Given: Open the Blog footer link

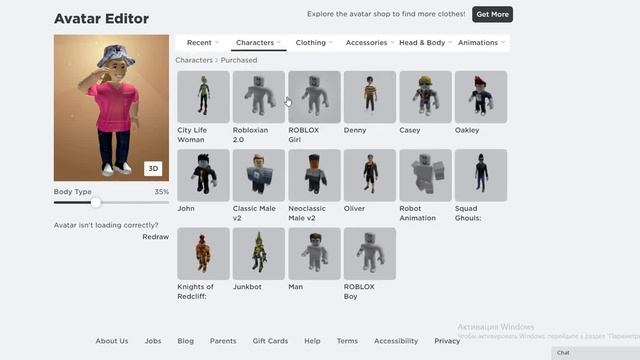Looking at the screenshot, I should click(x=186, y=341).
